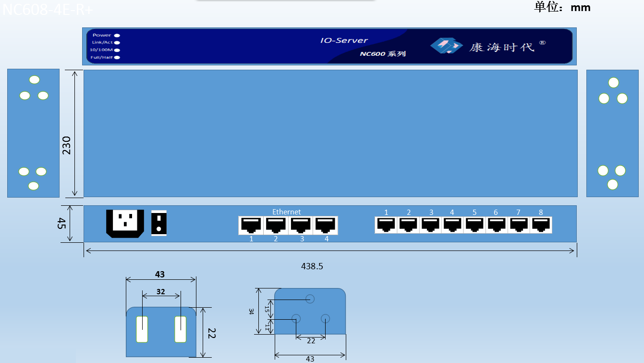Select Ethernet port 3 jack

[301, 225]
